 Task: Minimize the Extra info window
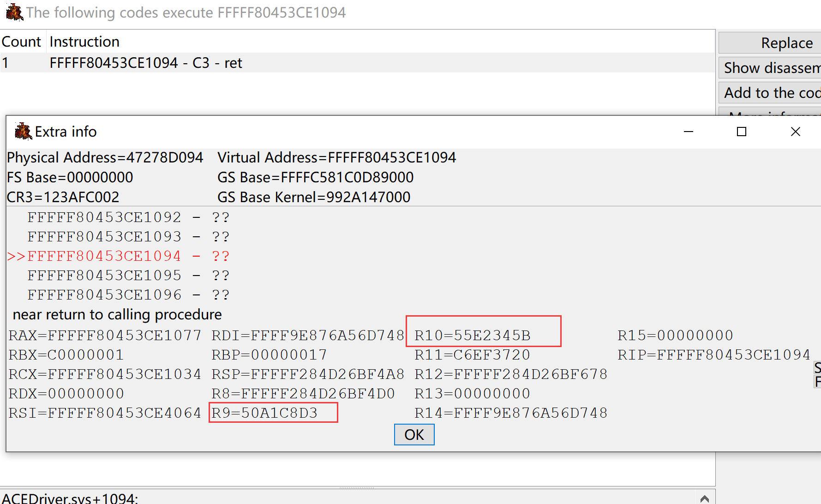[688, 132]
